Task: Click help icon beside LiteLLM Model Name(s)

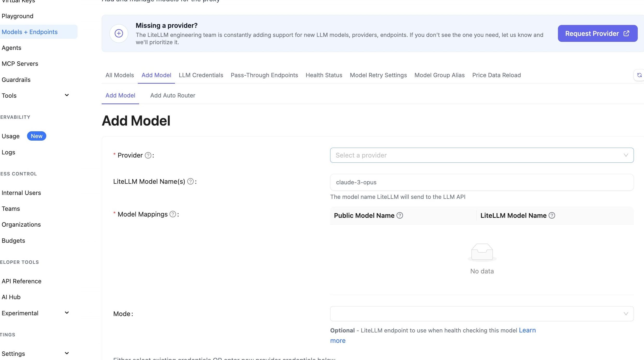Action: tap(191, 181)
